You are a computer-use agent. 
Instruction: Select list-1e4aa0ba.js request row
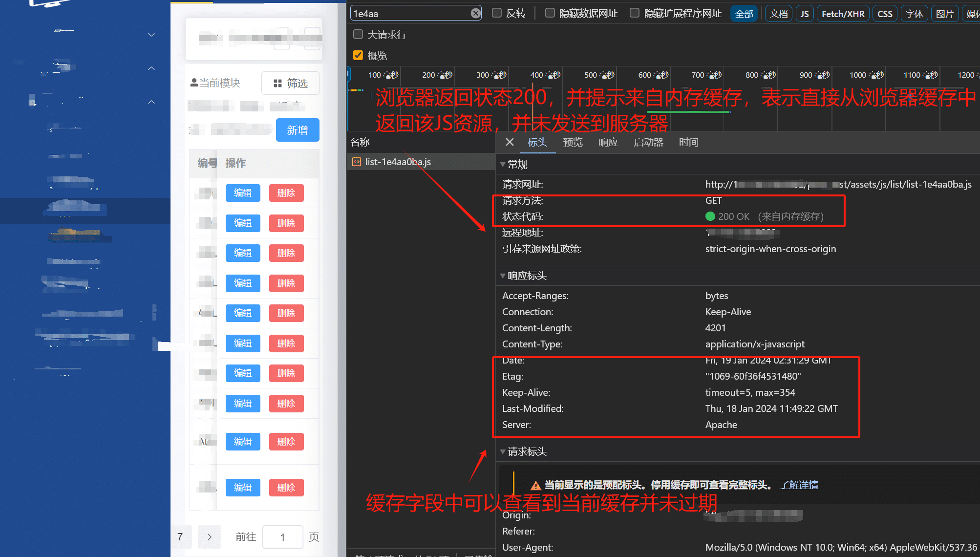tap(421, 162)
